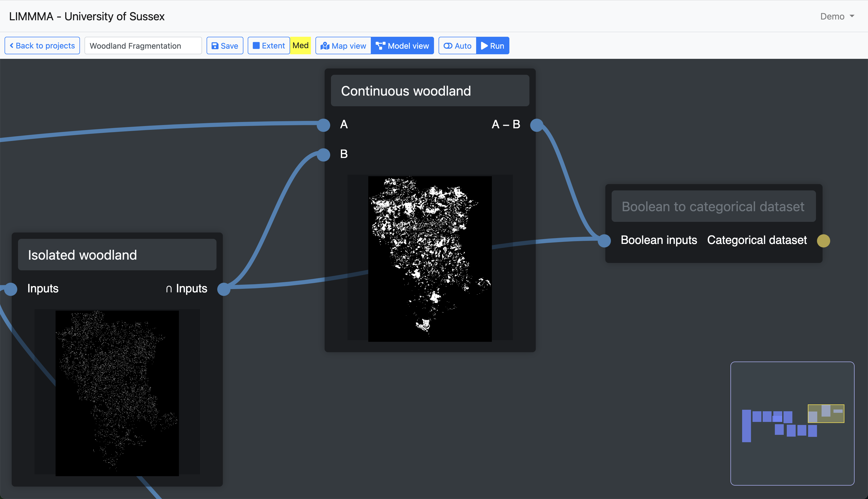Switch to Model view
Viewport: 868px width, 499px height.
pyautogui.click(x=402, y=46)
